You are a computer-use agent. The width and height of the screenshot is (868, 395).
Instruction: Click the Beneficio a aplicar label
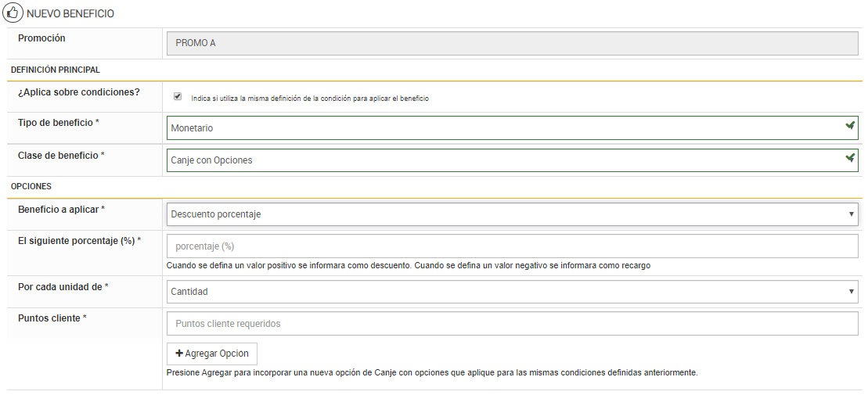pyautogui.click(x=61, y=210)
